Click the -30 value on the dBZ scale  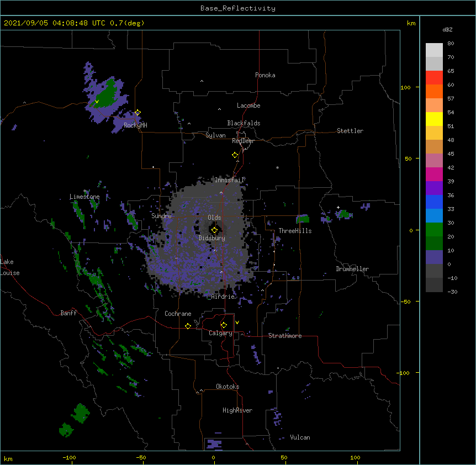(452, 292)
